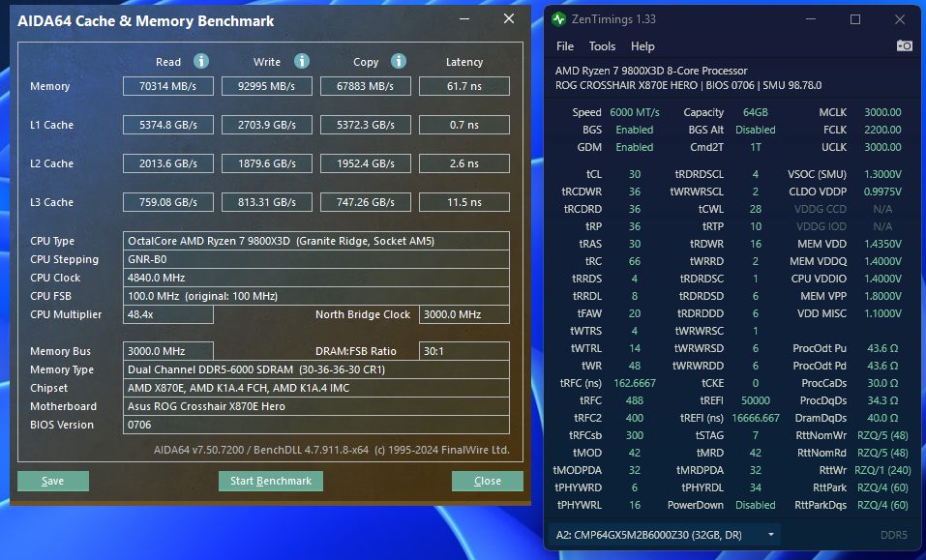Click the tCL value 30
This screenshot has width=926, height=560.
point(634,174)
